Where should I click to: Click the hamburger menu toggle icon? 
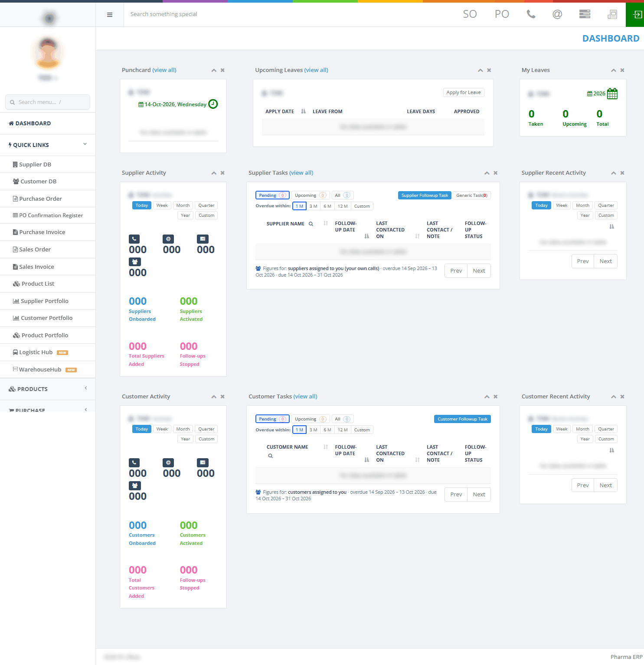[110, 15]
